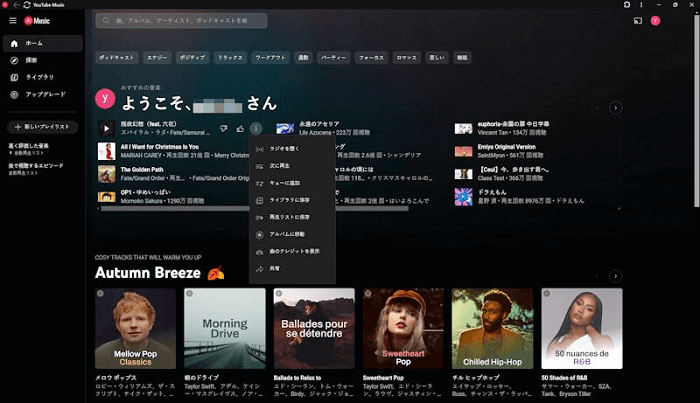Click the euphoria song by Vincent Tan
The width and height of the screenshot is (700, 403).
click(x=513, y=124)
